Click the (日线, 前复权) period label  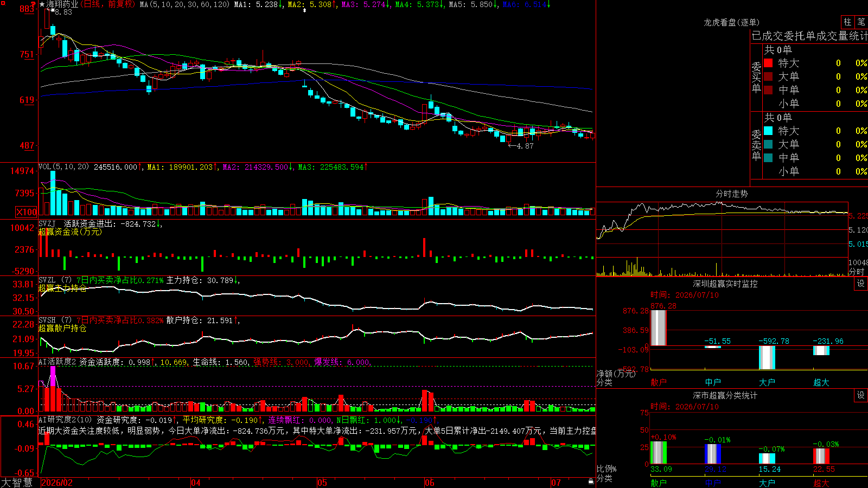point(107,4)
